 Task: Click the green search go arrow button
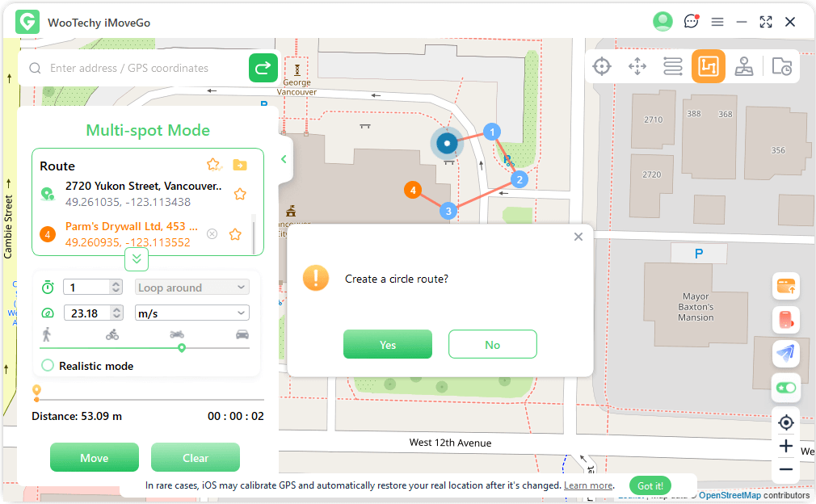click(263, 69)
